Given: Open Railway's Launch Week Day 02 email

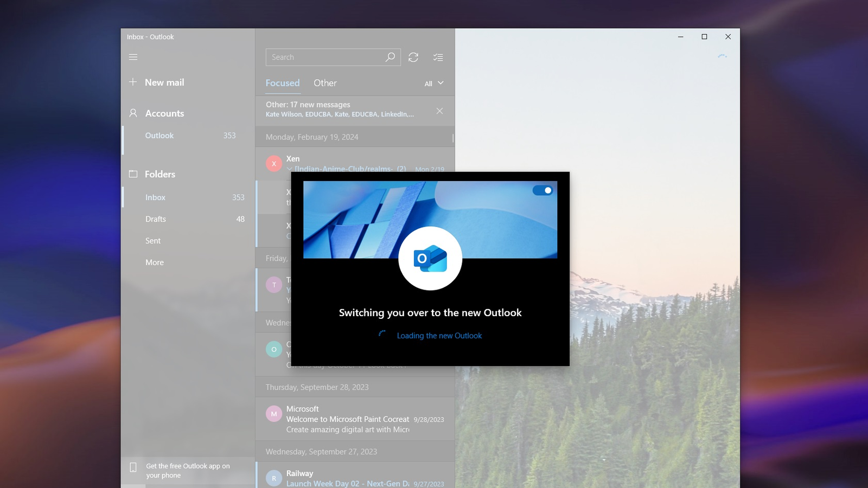Looking at the screenshot, I should (x=355, y=476).
